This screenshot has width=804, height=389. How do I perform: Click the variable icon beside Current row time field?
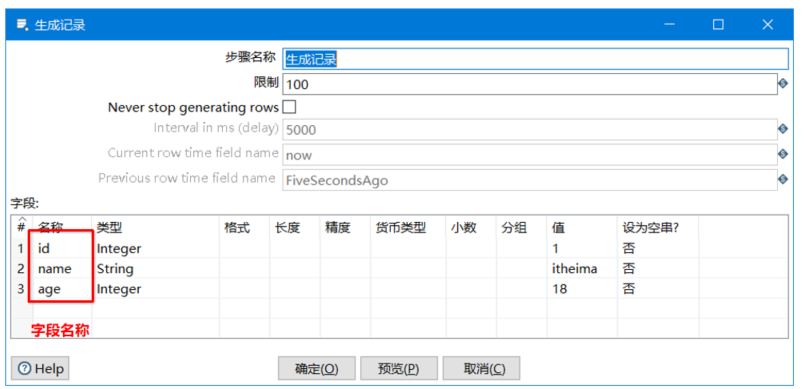[783, 154]
